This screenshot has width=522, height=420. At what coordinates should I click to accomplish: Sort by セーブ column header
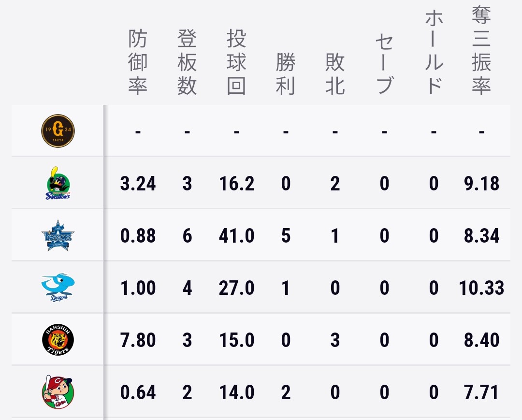384,64
